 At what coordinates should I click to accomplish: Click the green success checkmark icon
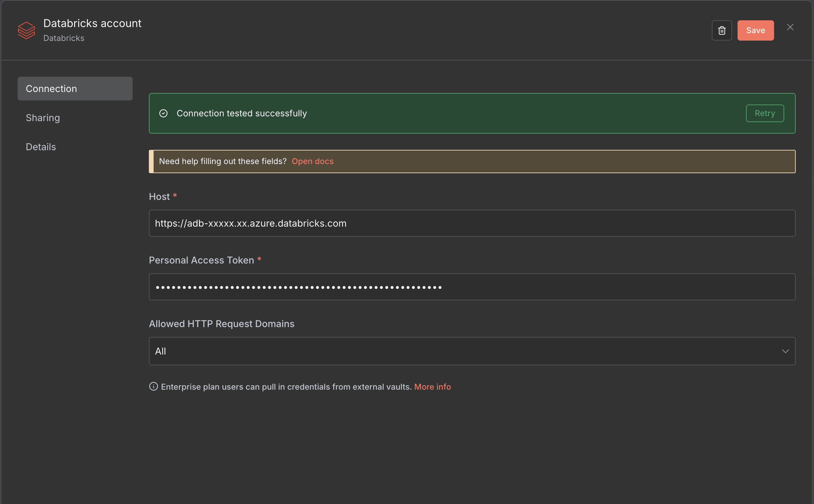click(163, 113)
